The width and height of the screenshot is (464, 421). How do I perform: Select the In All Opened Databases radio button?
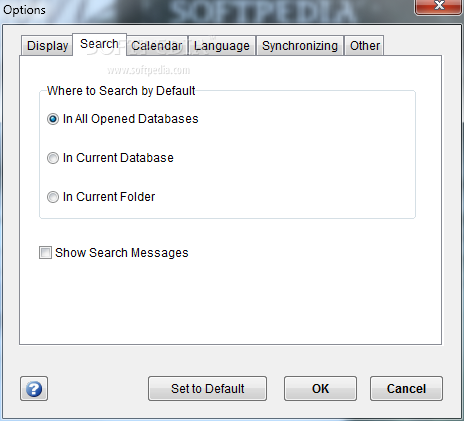(x=53, y=119)
